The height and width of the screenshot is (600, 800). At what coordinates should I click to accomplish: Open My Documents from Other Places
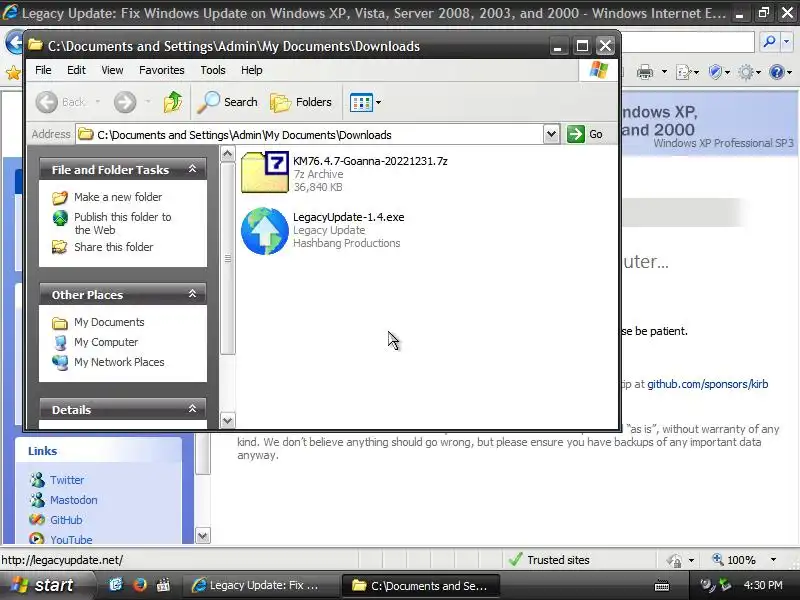tap(109, 322)
